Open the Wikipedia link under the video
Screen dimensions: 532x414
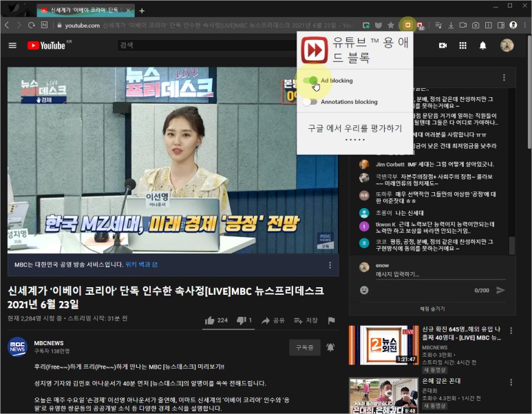click(141, 265)
